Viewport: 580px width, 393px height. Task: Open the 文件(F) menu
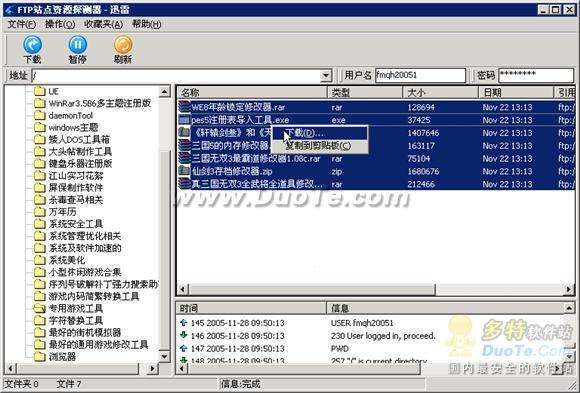(22, 24)
